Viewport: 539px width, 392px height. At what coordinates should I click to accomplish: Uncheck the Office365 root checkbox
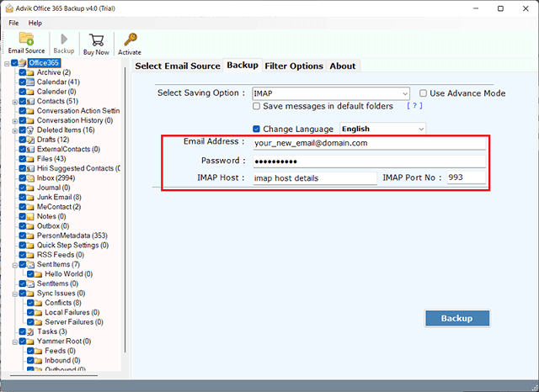(14, 63)
